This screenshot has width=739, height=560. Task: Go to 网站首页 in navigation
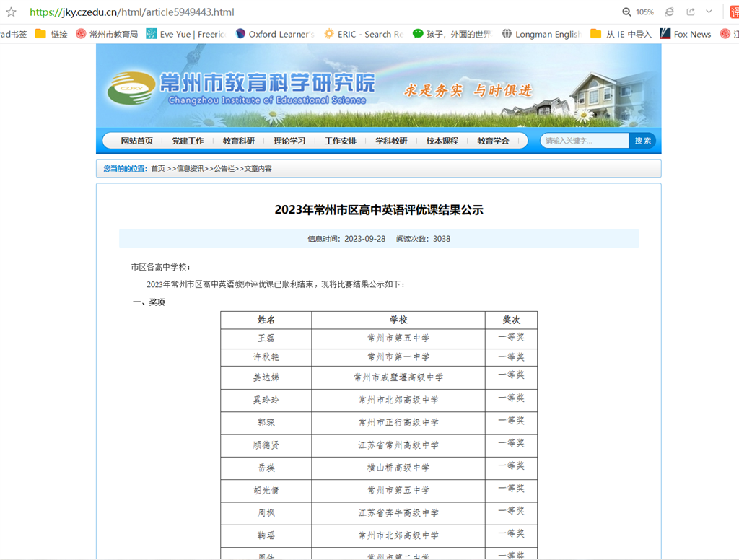click(136, 141)
